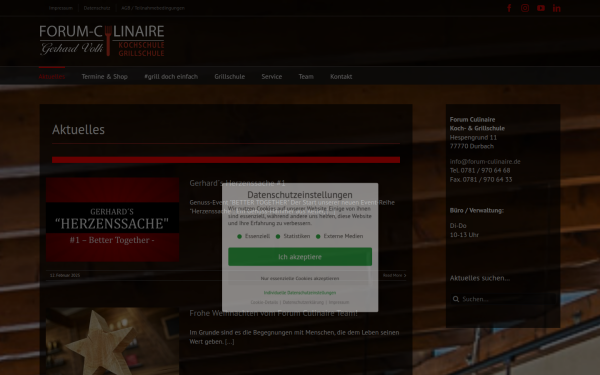The image size is (600, 375).
Task: Open the Grillschule menu item
Action: (x=230, y=76)
